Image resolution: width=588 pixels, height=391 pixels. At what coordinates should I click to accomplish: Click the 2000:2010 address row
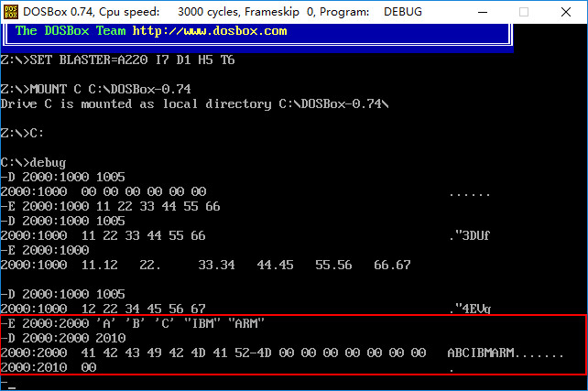click(x=48, y=367)
